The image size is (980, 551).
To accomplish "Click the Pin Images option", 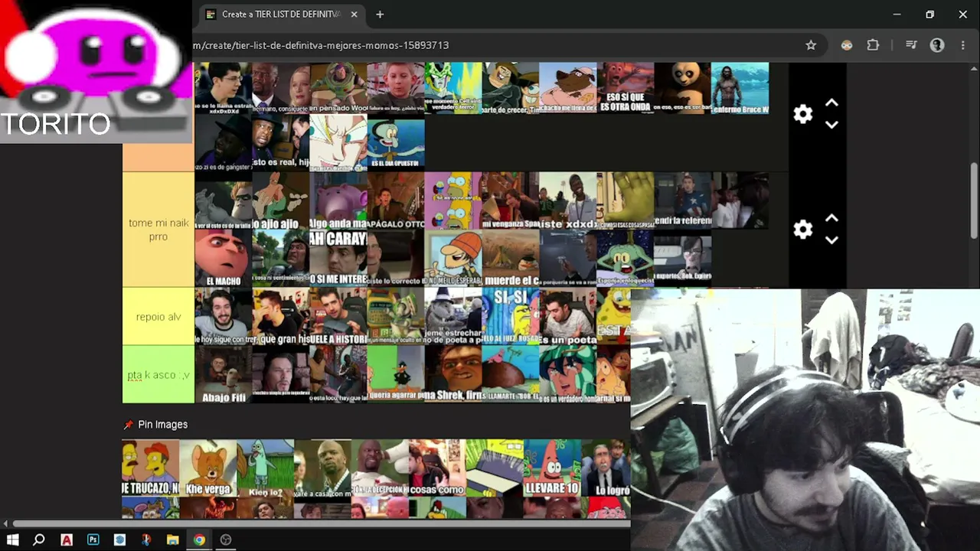I will click(x=155, y=424).
